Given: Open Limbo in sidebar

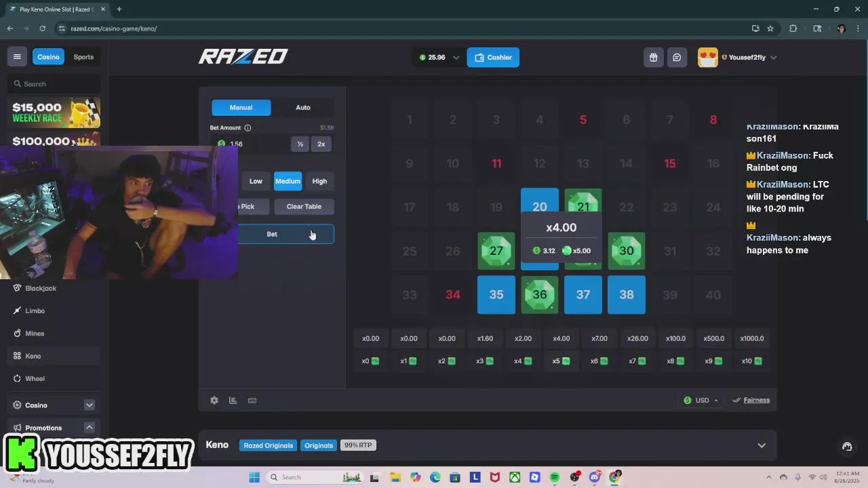Looking at the screenshot, I should 35,310.
